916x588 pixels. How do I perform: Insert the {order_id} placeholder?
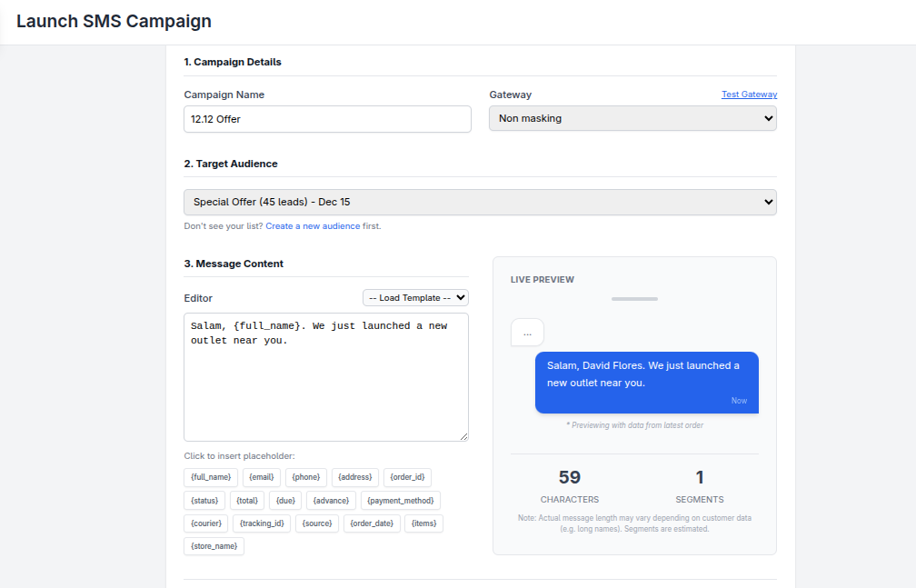pos(407,477)
